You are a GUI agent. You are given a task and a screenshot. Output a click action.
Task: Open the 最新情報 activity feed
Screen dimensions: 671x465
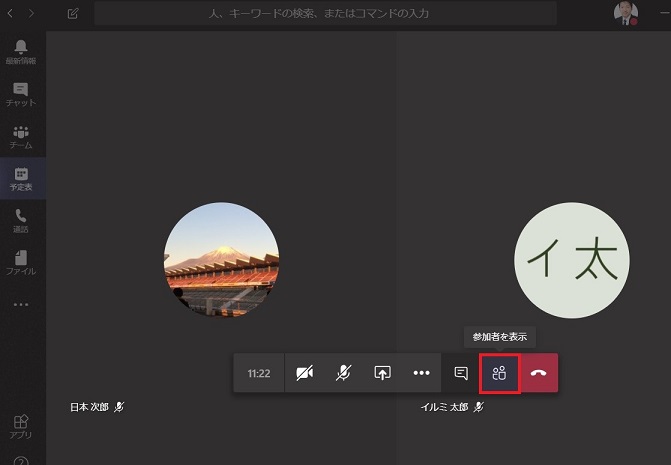click(21, 52)
